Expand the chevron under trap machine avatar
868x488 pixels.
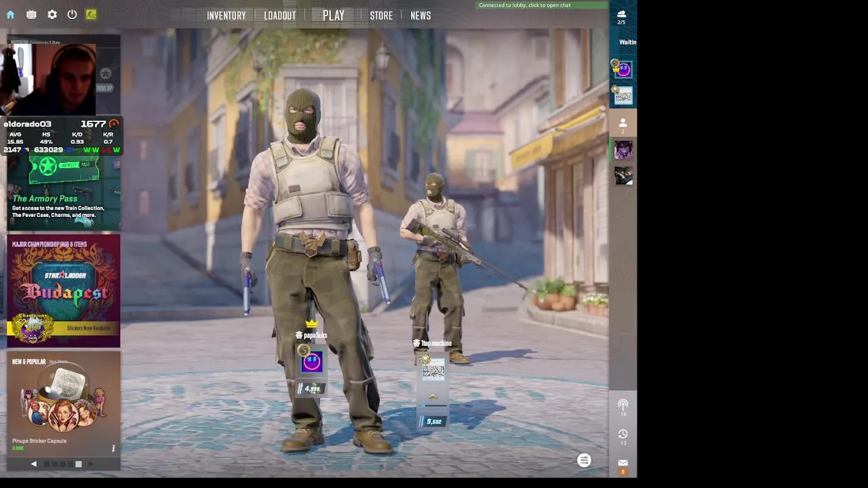[433, 396]
